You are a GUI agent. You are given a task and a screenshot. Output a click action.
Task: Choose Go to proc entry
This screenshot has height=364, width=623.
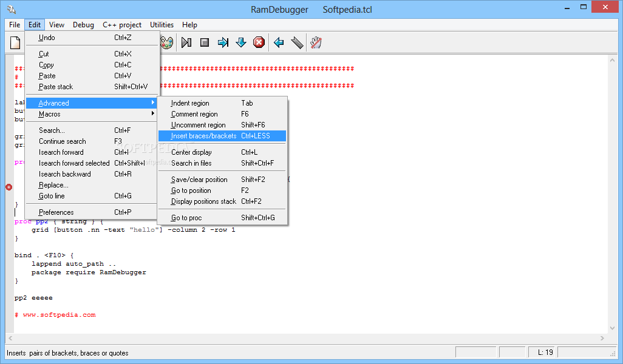222,218
